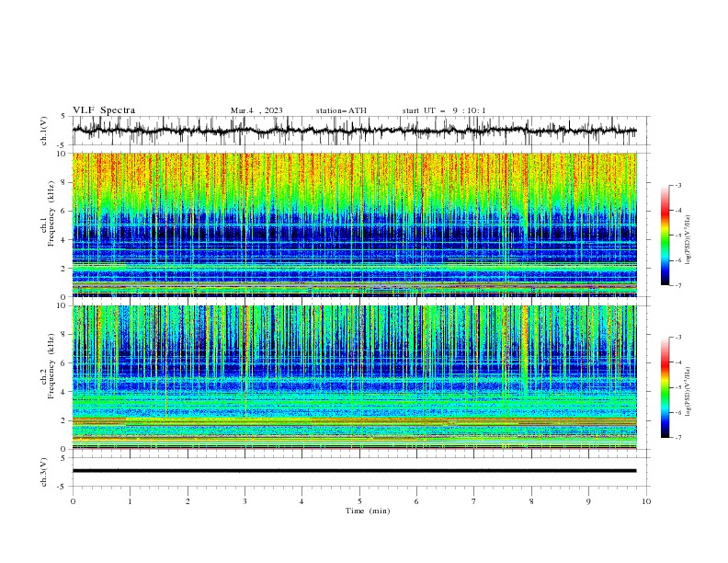Select the "start UT = 9 :10: 1" text

tap(444, 110)
